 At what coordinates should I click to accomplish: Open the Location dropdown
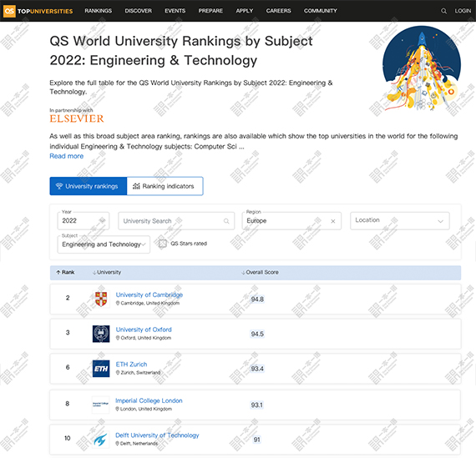tap(399, 220)
